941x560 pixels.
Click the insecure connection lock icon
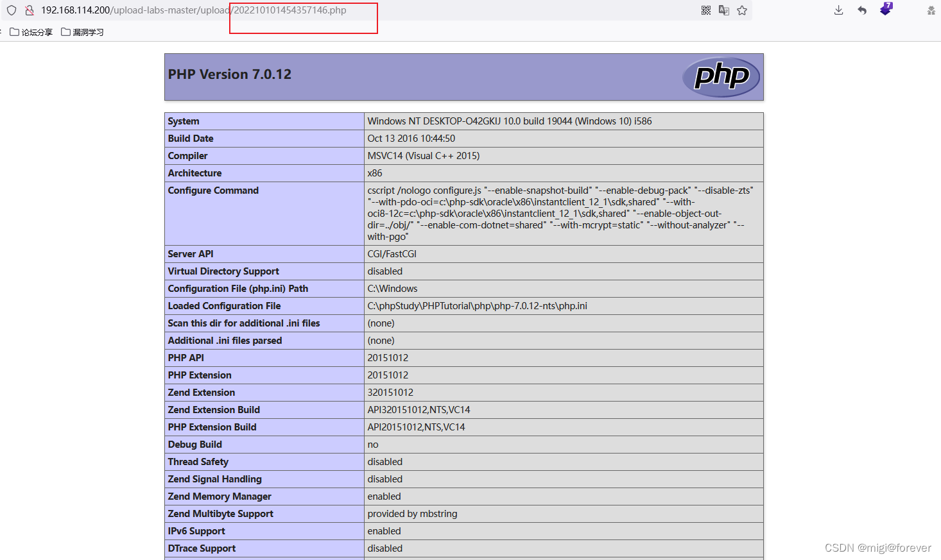coord(29,10)
